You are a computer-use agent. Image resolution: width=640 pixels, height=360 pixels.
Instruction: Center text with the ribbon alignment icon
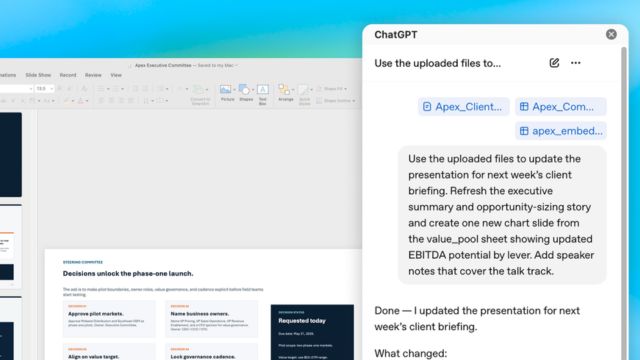pos(111,100)
